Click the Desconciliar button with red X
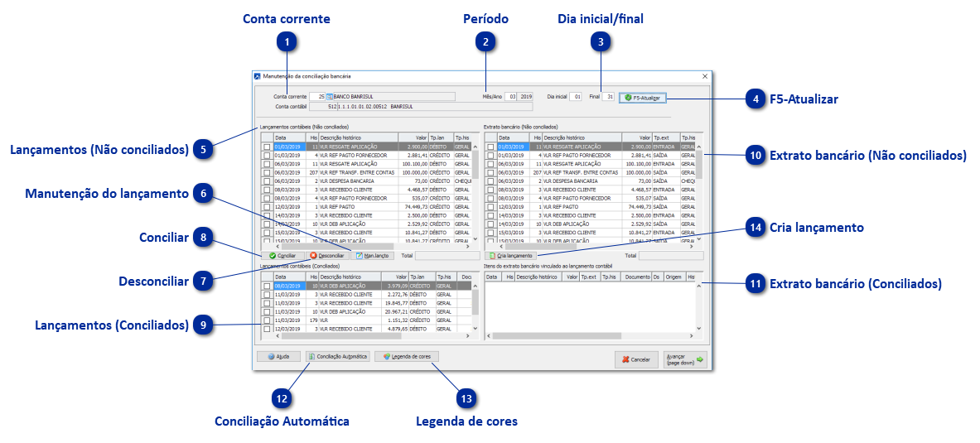The height and width of the screenshot is (443, 980). (x=327, y=256)
